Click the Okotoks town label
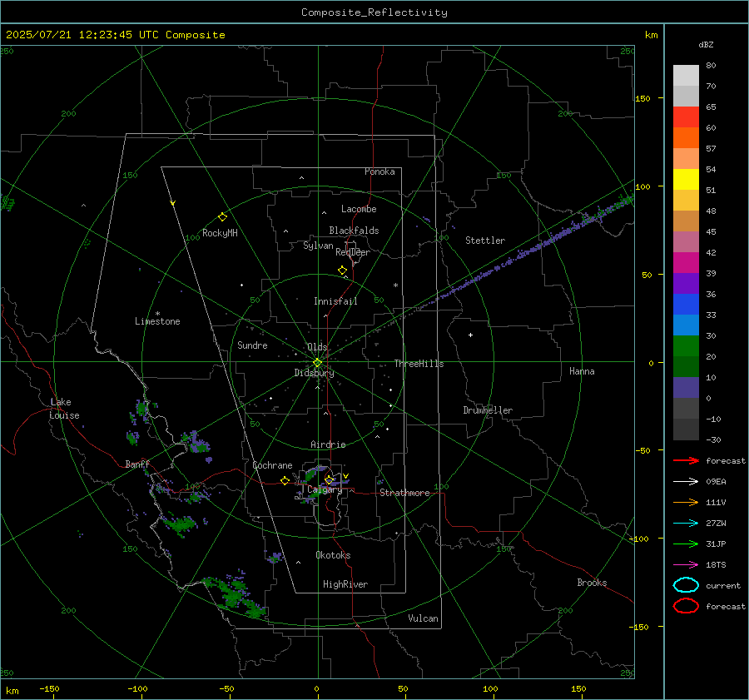The width and height of the screenshot is (749, 700). (333, 555)
